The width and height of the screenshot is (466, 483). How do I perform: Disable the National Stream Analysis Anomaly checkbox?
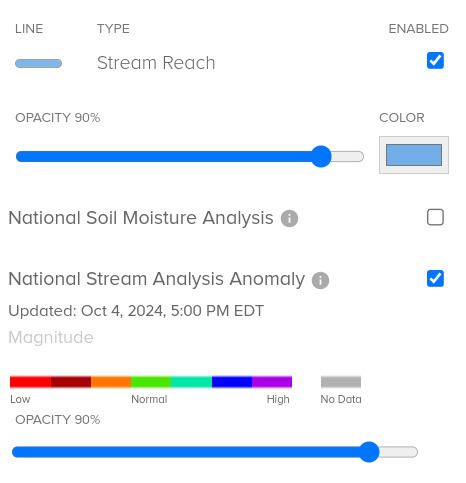tap(435, 278)
